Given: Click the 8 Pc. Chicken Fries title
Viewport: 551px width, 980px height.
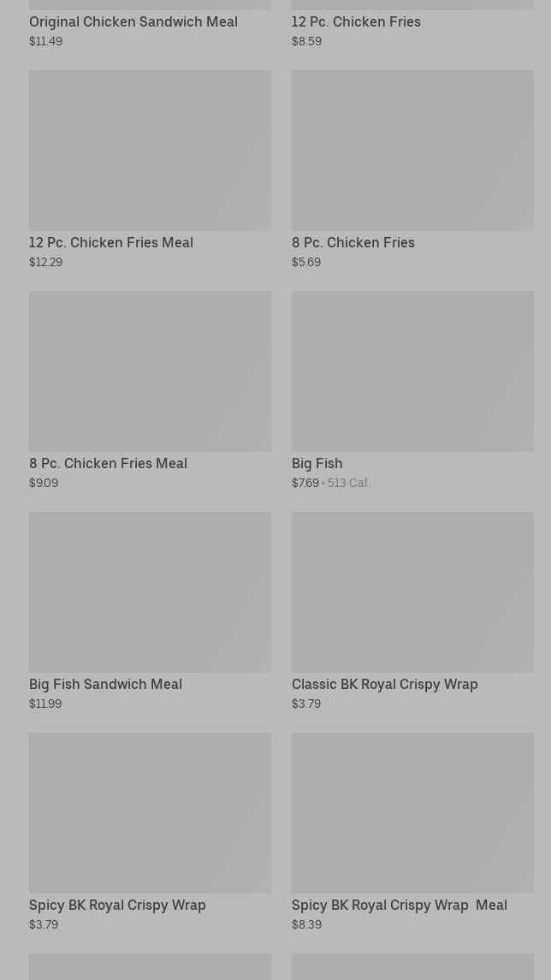Looking at the screenshot, I should point(353,242).
